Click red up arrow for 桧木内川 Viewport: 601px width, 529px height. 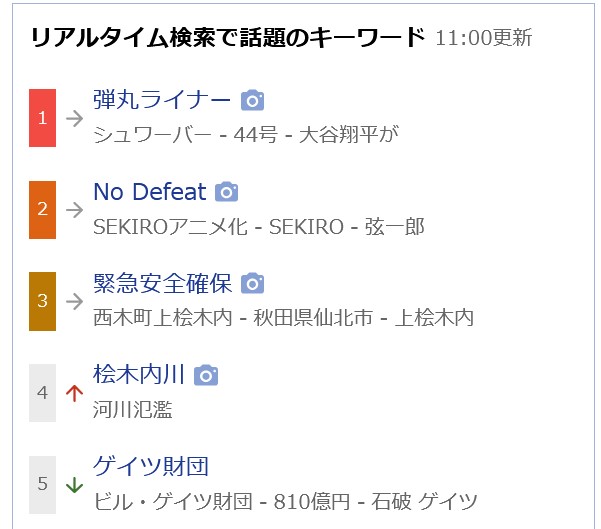73,393
